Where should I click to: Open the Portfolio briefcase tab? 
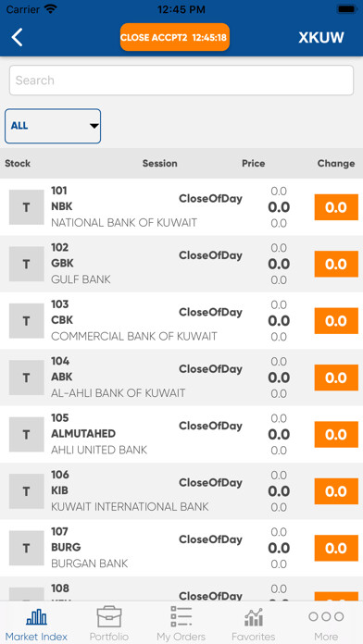click(109, 625)
